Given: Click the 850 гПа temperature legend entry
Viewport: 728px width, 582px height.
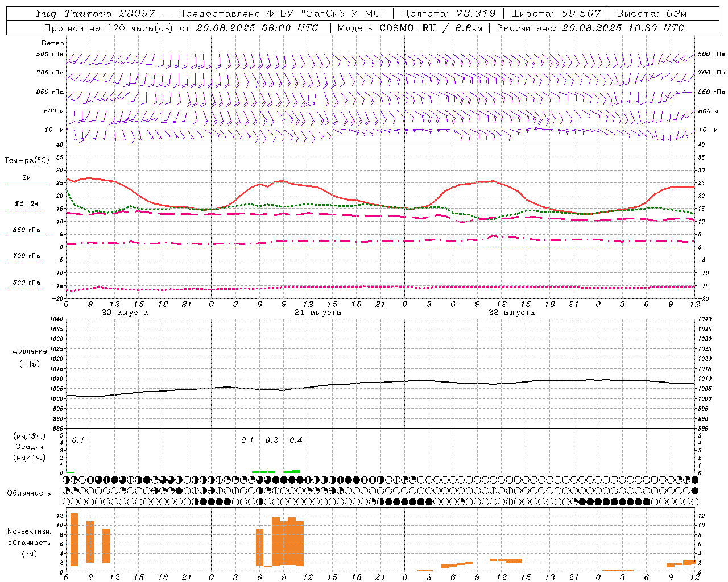Looking at the screenshot, I should coord(27,230).
